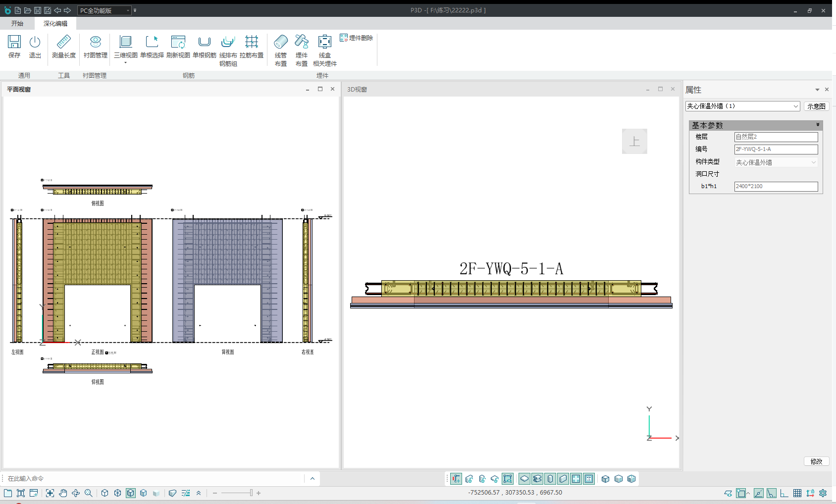Toggle the highlighted shaded-with-edges cube view mode
This screenshot has width=836, height=504.
click(131, 493)
